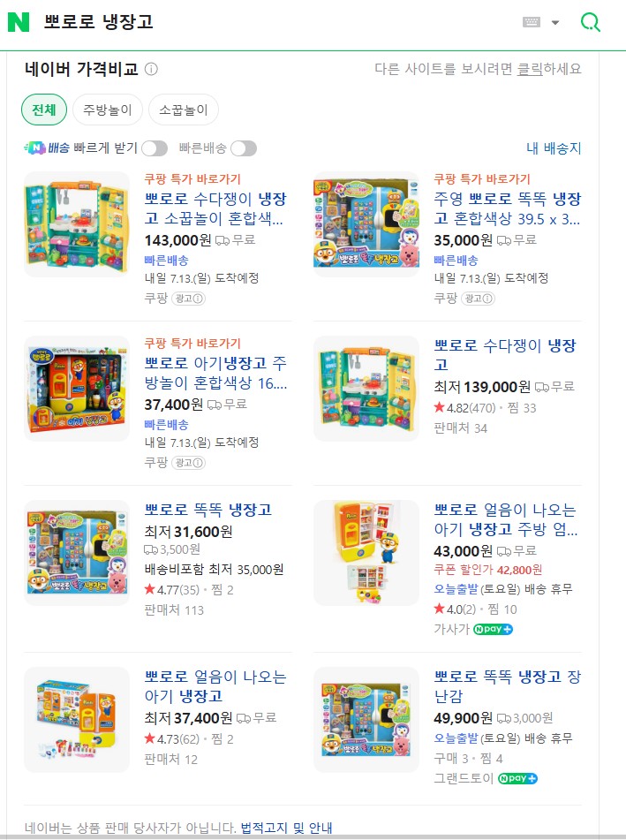This screenshot has height=840, width=626.
Task: Click the Npay plus badge beside 가사가
Action: pyautogui.click(x=494, y=629)
